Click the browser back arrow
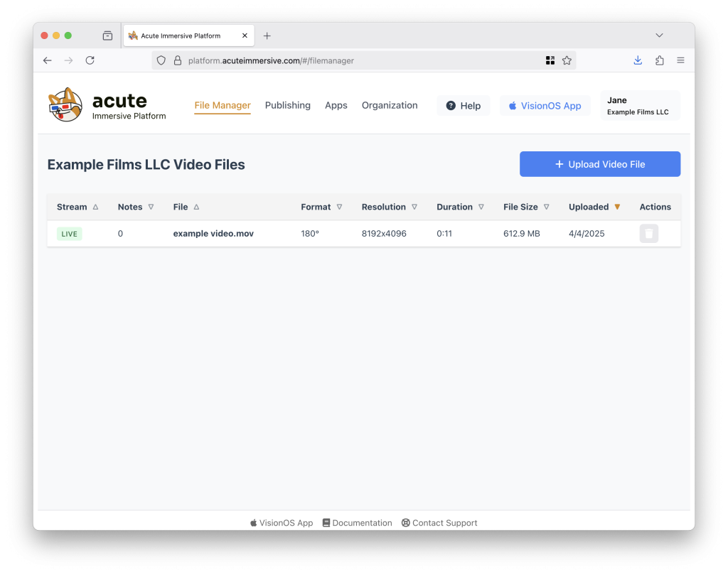 pos(48,60)
